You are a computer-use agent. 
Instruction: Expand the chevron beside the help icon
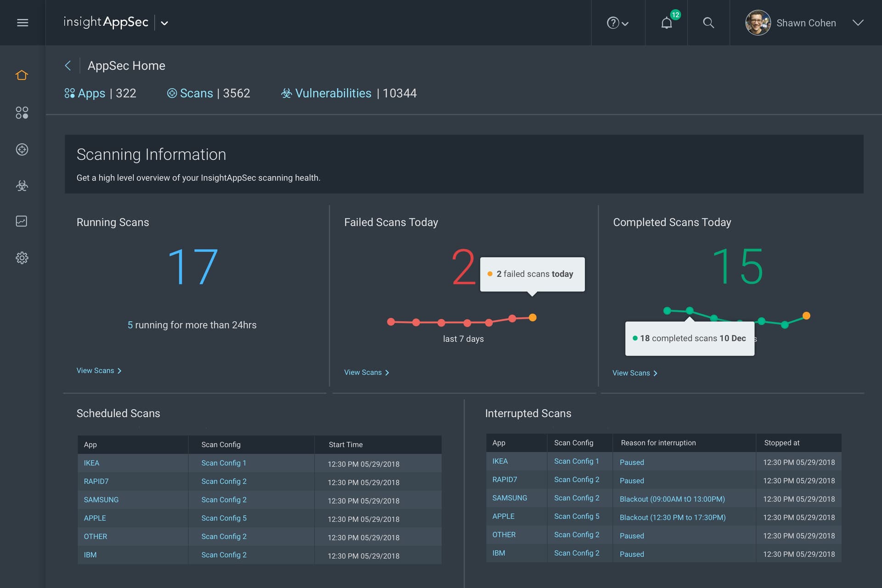[625, 23]
